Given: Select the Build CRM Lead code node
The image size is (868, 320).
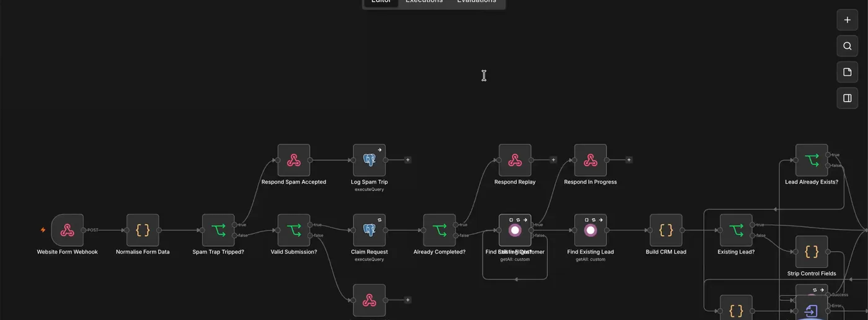Looking at the screenshot, I should pyautogui.click(x=666, y=230).
